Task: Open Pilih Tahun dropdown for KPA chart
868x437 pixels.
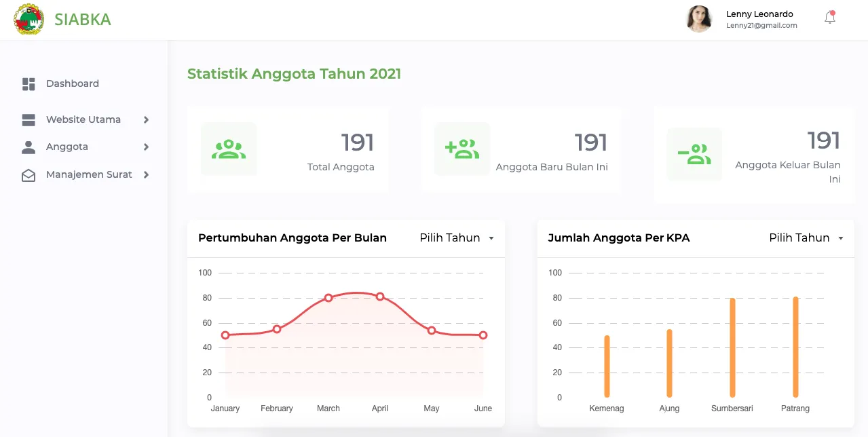Action: (x=806, y=238)
